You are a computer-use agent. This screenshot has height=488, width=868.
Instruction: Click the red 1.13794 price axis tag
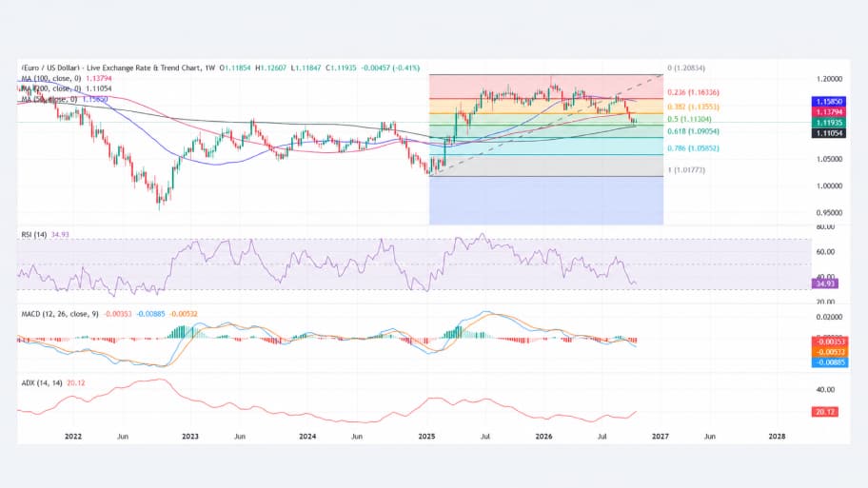(x=829, y=112)
